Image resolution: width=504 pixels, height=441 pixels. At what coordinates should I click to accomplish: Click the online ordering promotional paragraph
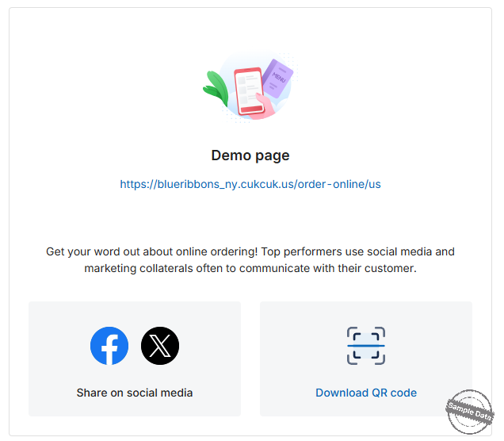250,260
